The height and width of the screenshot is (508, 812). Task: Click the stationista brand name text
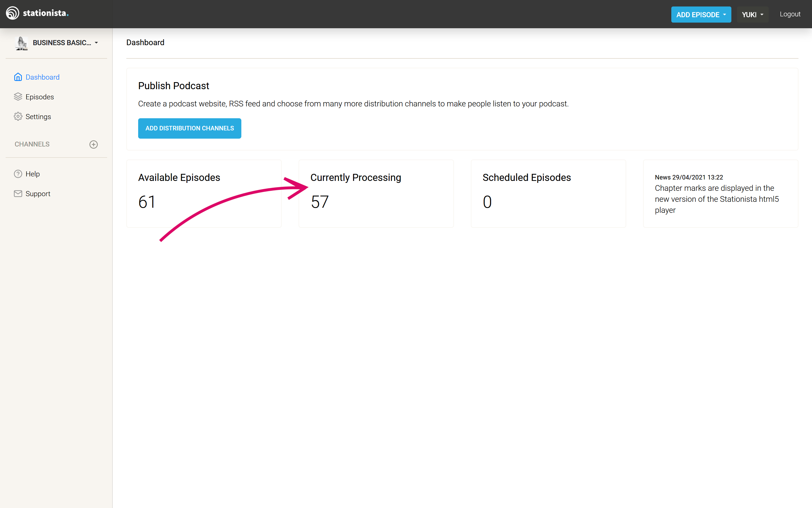[46, 13]
